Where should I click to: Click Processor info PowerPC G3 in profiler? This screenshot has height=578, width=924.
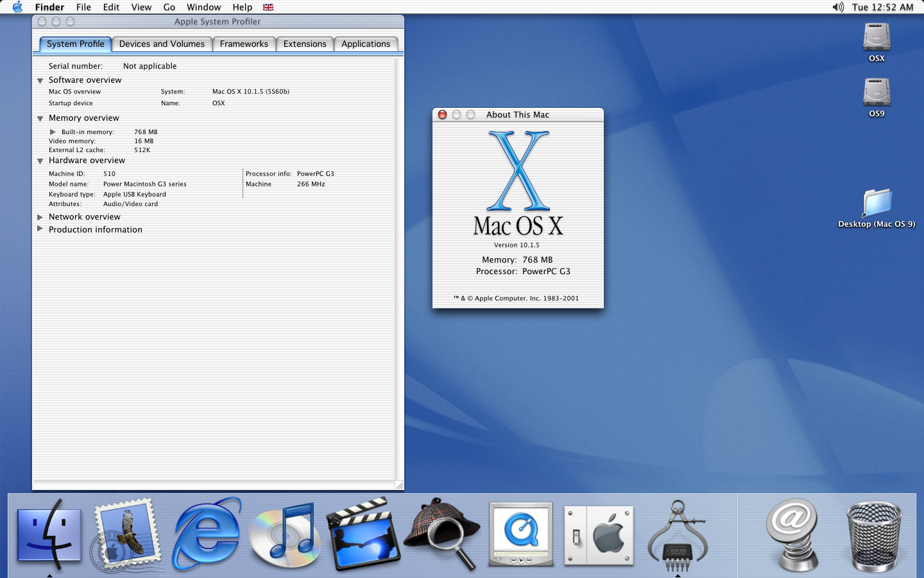click(x=316, y=174)
